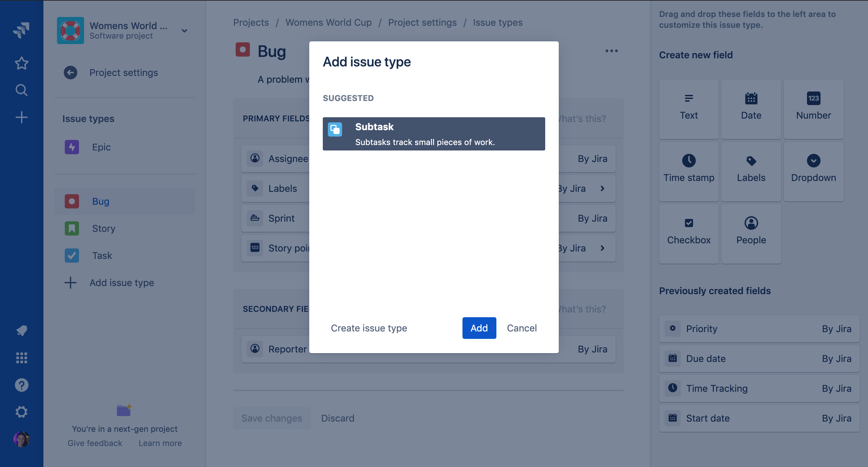Click the user profile avatar
Viewport: 868px width, 467px height.
(x=21, y=439)
